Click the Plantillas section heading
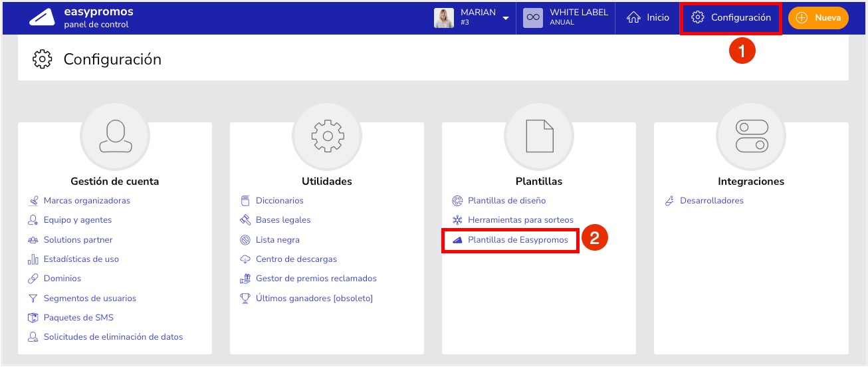868x367 pixels. pos(539,182)
